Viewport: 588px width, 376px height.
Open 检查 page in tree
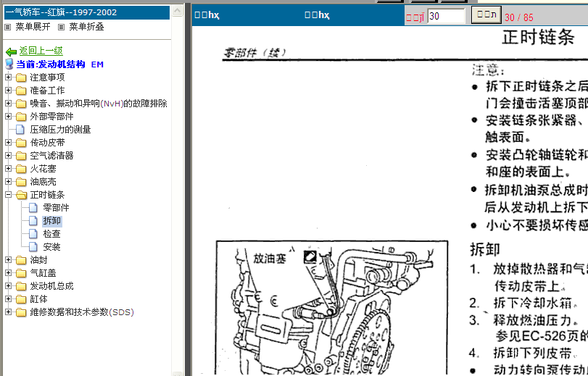tap(51, 234)
